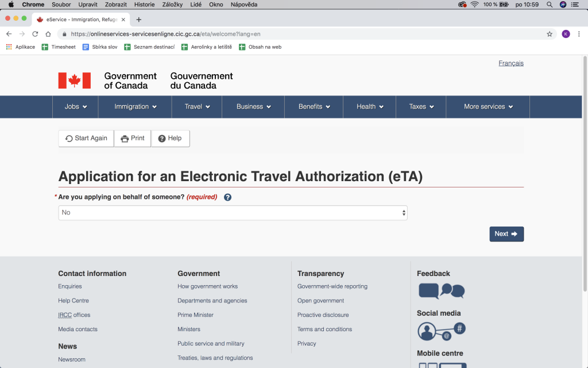Screen dimensions: 588x368
Task: Expand the More services menu
Action: (x=488, y=107)
